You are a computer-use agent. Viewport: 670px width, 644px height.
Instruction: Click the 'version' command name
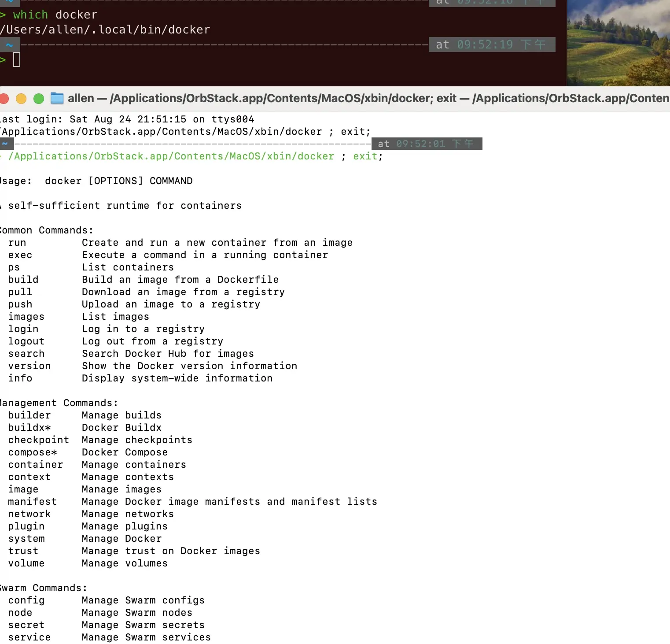(x=29, y=366)
